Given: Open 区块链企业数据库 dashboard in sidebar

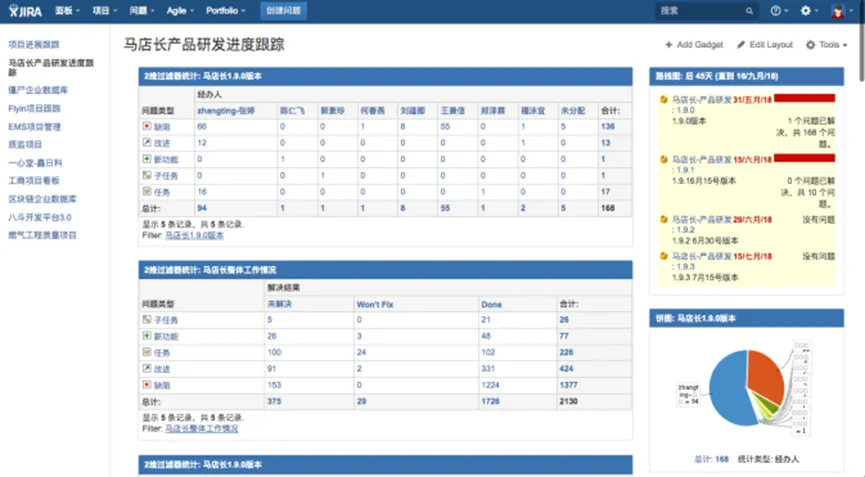Looking at the screenshot, I should click(42, 199).
